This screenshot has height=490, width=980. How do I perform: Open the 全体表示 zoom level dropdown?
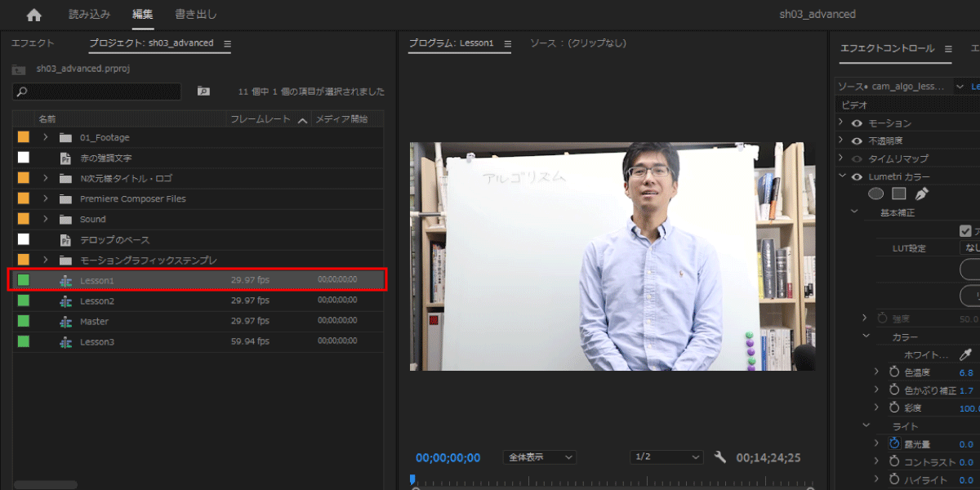540,457
